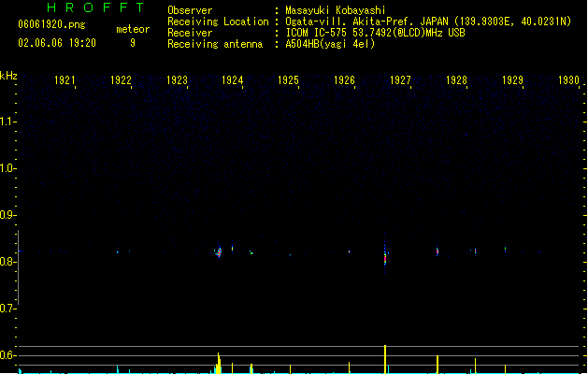Click the 1926 time axis label
This screenshot has width=588, height=374.
click(x=344, y=79)
